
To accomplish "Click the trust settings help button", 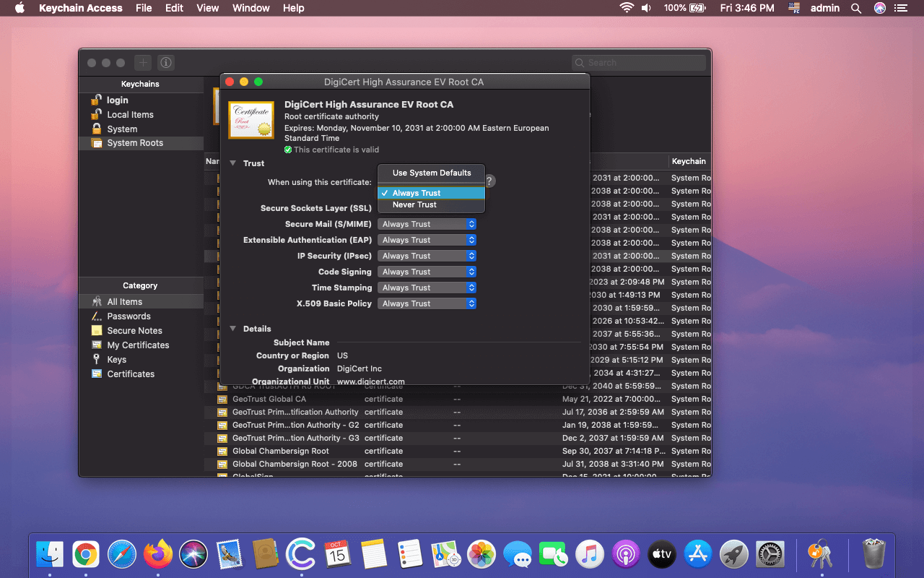I will (x=489, y=181).
